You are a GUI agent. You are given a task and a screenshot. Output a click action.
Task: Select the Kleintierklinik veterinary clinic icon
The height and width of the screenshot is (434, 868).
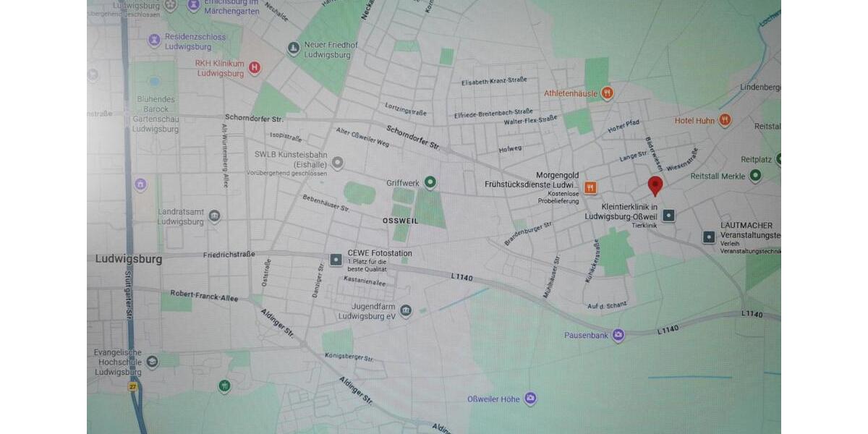pos(669,216)
